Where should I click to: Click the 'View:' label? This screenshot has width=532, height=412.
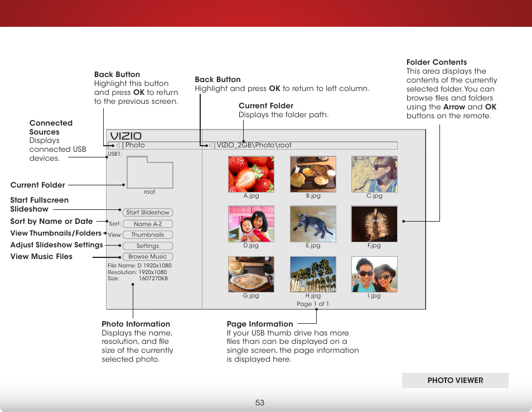115,234
